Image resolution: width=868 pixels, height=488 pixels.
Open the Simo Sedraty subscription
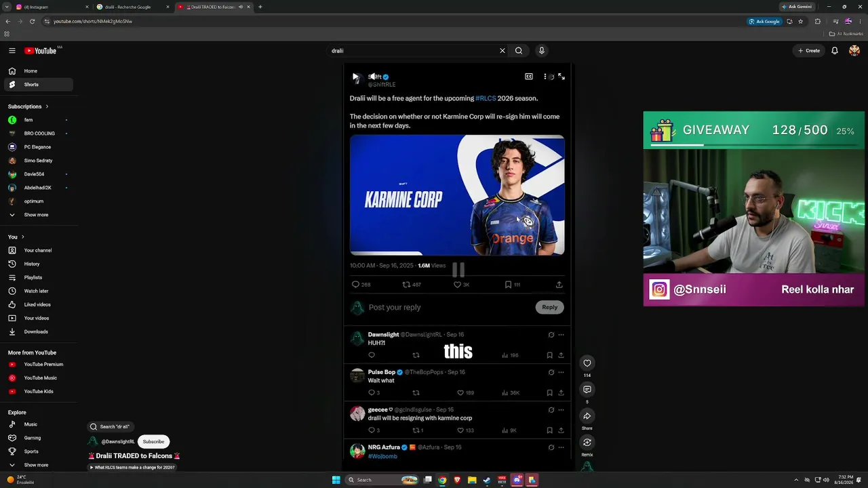click(38, 161)
